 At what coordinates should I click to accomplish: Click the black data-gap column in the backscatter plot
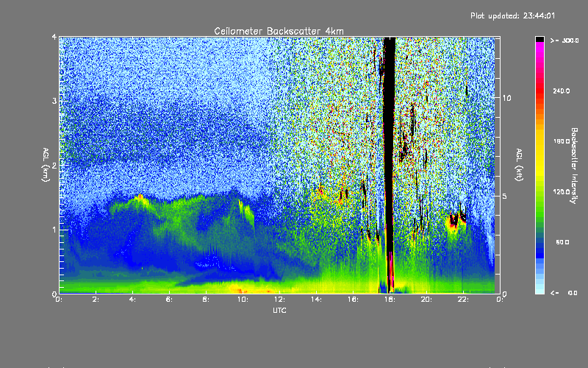point(390,150)
